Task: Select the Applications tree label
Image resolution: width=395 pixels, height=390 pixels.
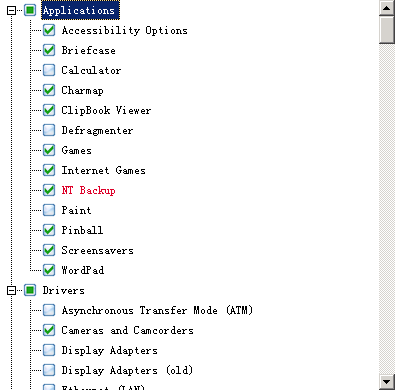Action: tap(80, 10)
